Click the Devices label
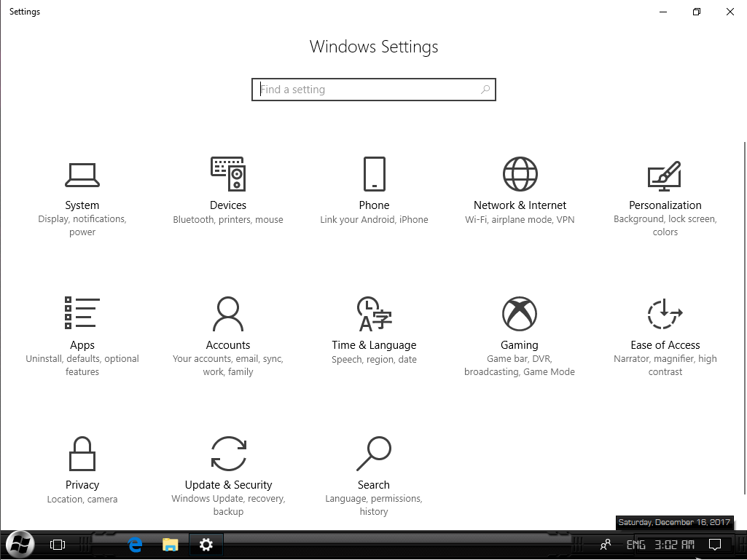747x560 pixels. 228,205
